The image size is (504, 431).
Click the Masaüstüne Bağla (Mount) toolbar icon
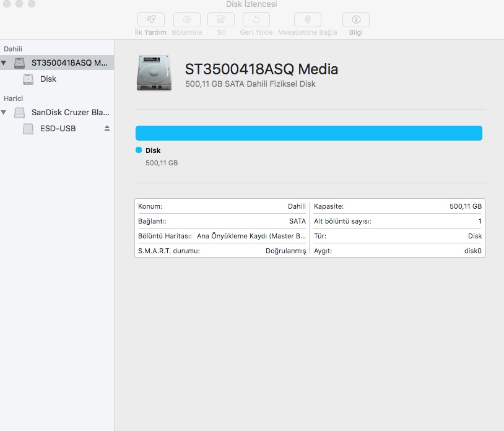pyautogui.click(x=307, y=20)
